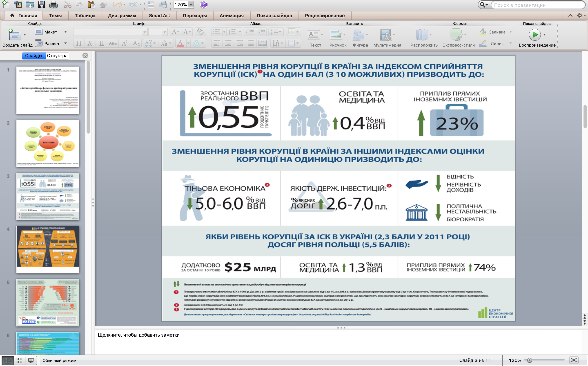Click fit slide to window icon
The height and width of the screenshot is (366, 588).
tap(574, 360)
